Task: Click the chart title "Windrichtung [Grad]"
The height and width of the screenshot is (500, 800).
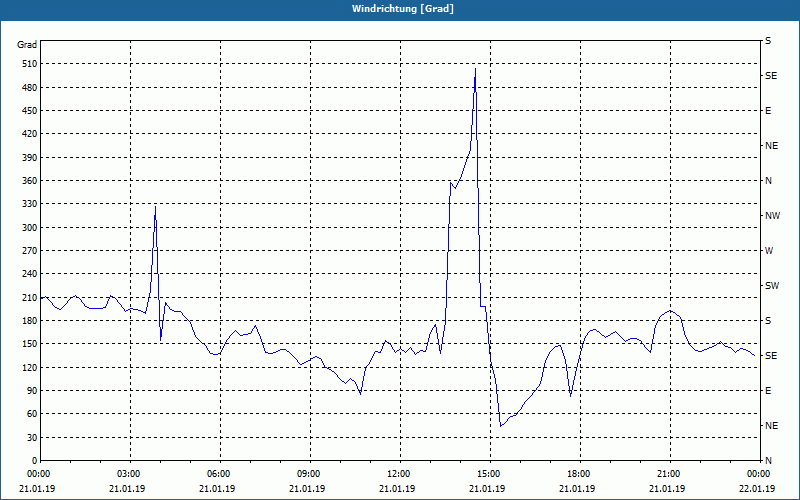Action: coord(403,9)
